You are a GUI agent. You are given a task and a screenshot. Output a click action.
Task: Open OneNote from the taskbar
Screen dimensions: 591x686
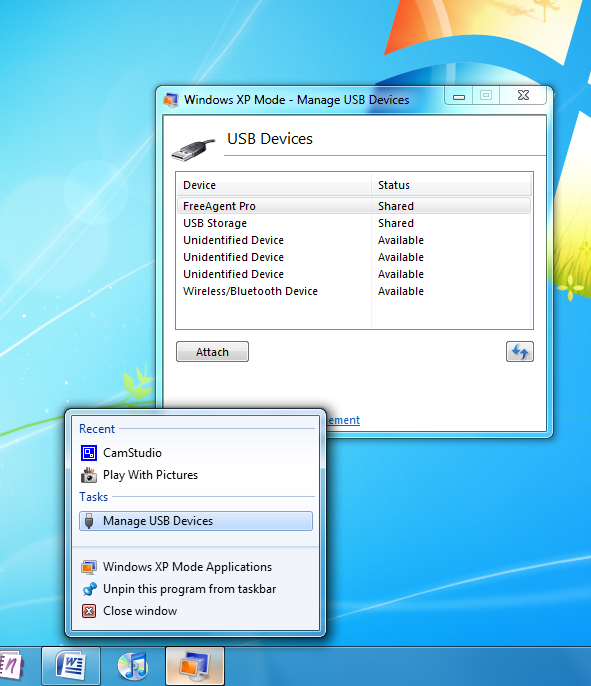click(x=11, y=666)
